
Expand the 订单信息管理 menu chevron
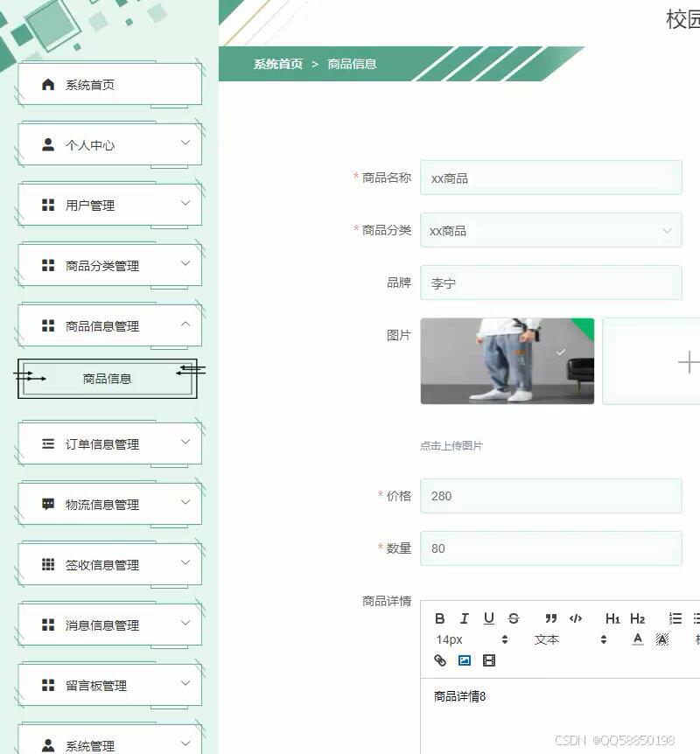click(x=185, y=442)
